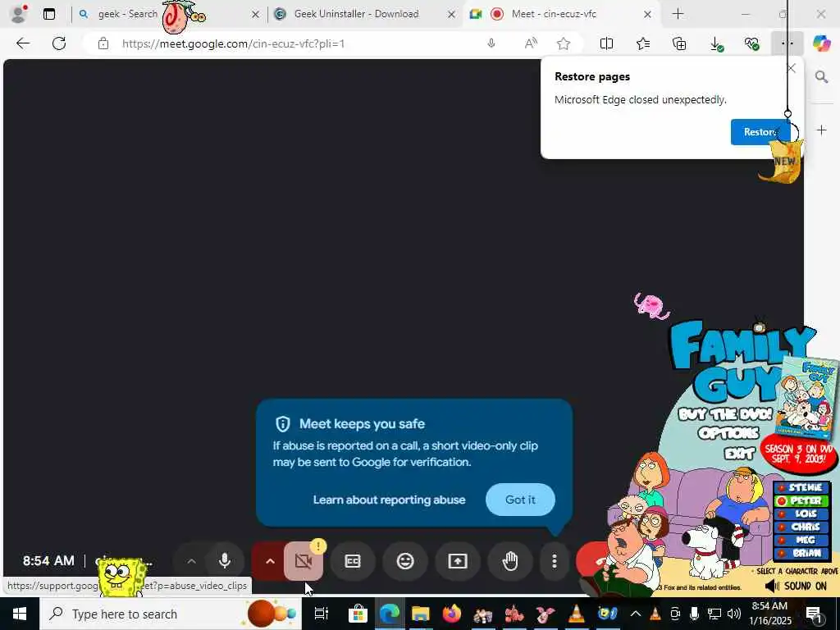Open the taskbar clock showing 8:54 AM
Viewport: 840px width, 630px height.
pos(769,614)
